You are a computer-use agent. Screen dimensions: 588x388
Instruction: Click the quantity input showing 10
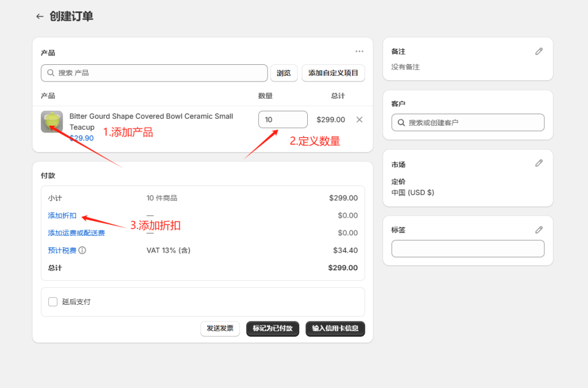point(283,119)
